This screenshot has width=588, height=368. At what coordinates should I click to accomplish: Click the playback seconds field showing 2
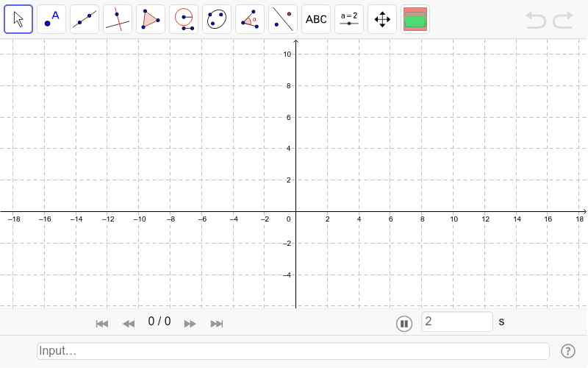(457, 322)
